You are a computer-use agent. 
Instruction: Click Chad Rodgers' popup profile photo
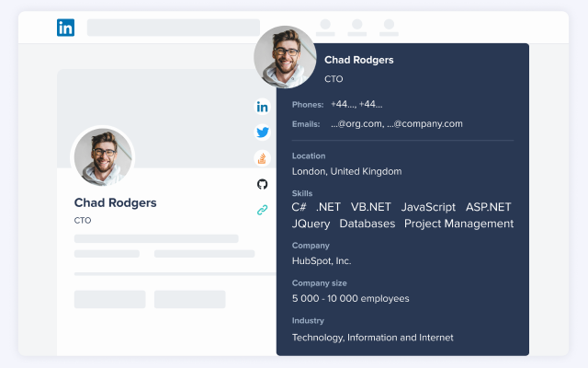(285, 57)
